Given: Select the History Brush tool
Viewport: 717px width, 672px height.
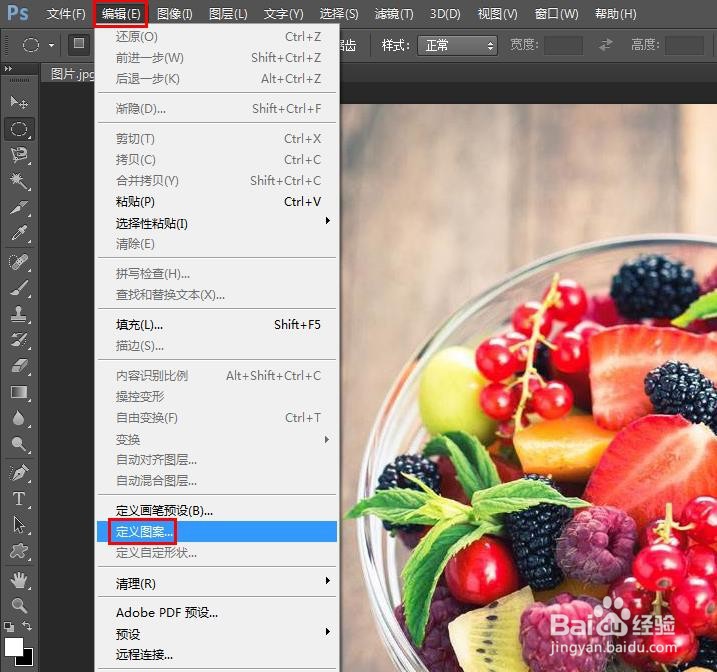Looking at the screenshot, I should click(19, 340).
